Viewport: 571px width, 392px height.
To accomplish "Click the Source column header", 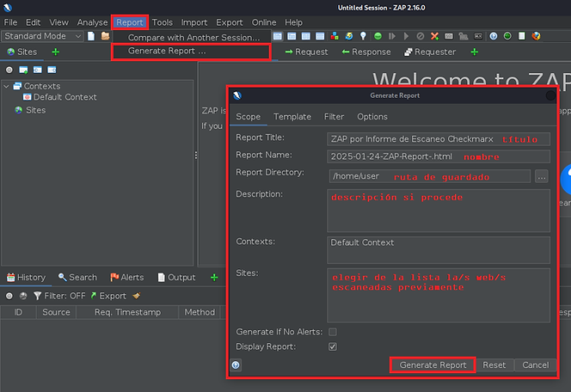I will pos(56,312).
